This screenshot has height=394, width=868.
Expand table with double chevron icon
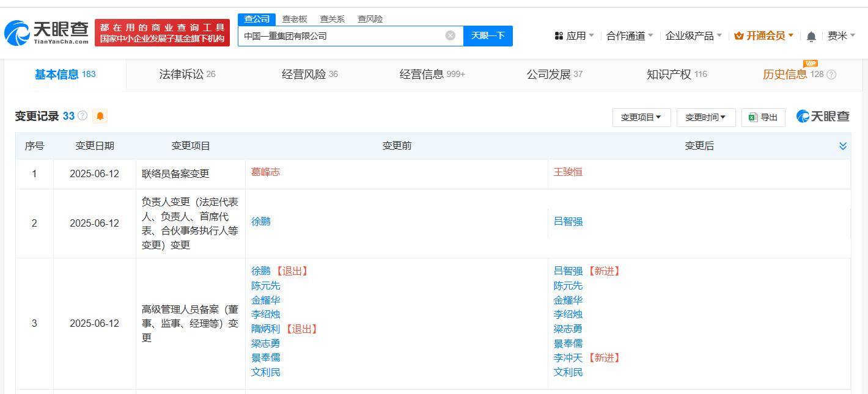(x=843, y=146)
